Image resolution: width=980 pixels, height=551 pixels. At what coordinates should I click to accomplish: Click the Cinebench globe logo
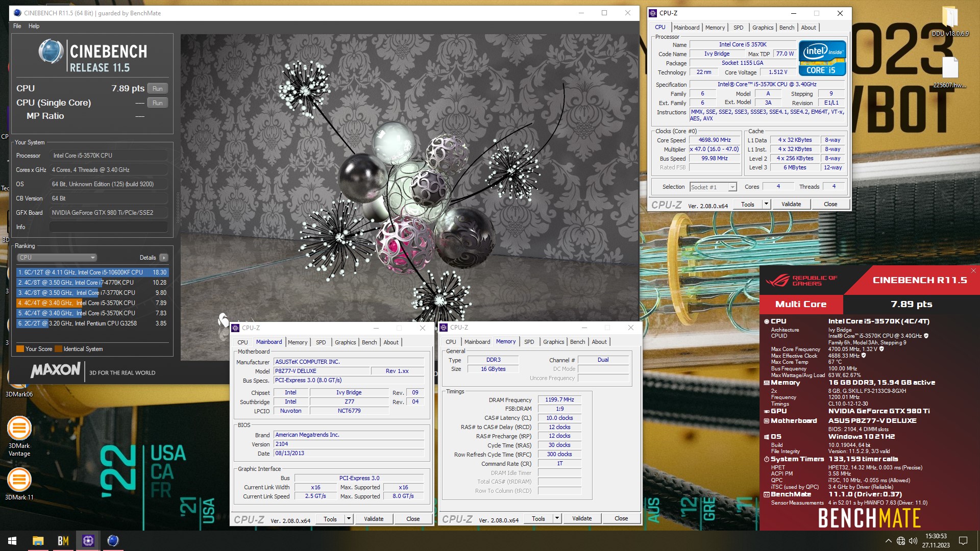51,52
